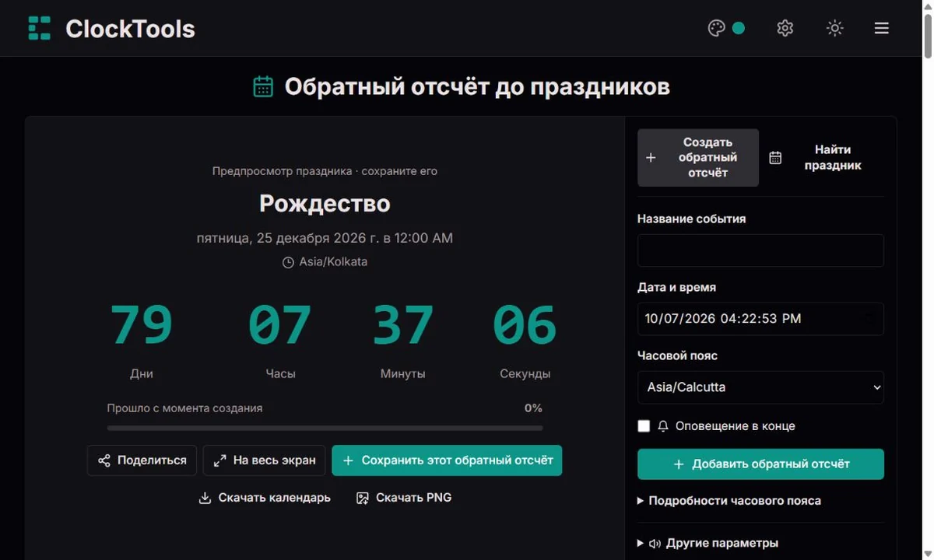The width and height of the screenshot is (934, 560).
Task: Click Скачать PNG link
Action: coord(404,498)
